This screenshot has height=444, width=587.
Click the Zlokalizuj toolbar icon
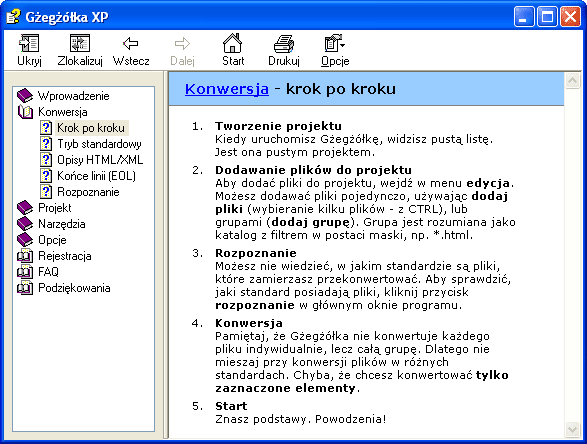80,43
